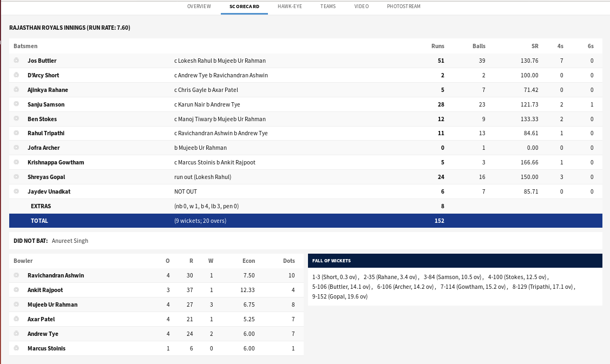Click 'c Karun Nair b Andrew Tye' dismissal text
Screen dimensions: 610x364
[207, 104]
